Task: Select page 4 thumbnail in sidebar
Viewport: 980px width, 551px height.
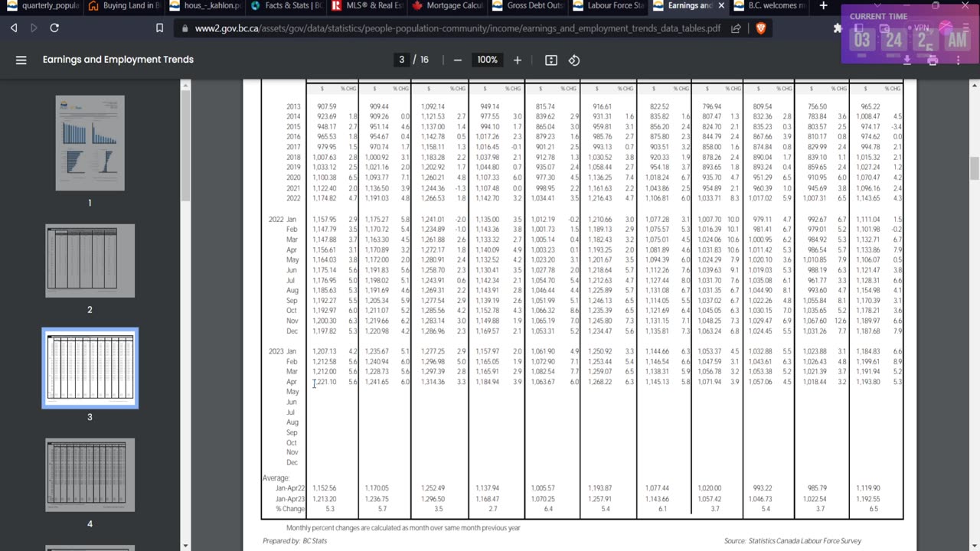Action: [x=90, y=474]
